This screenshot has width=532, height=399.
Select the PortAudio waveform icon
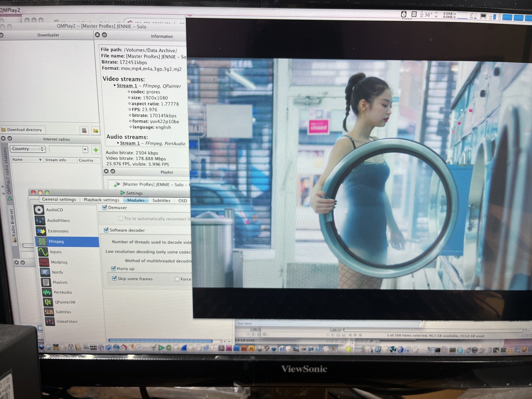(47, 292)
